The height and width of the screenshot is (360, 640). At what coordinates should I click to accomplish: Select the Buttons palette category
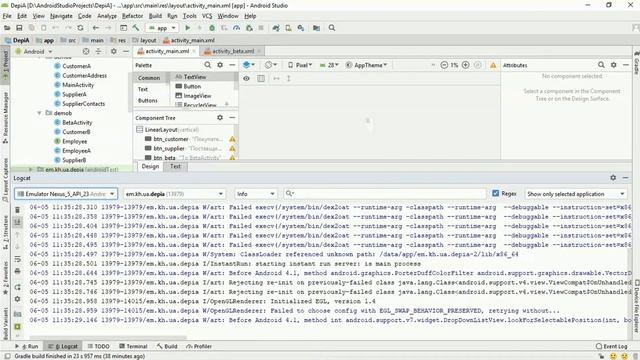click(148, 100)
